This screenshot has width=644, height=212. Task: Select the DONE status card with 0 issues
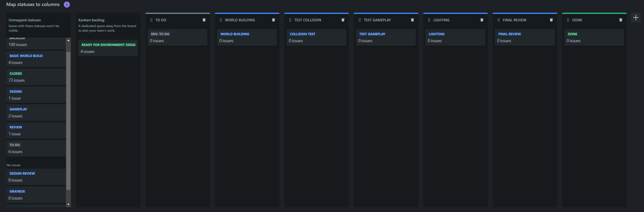(594, 37)
